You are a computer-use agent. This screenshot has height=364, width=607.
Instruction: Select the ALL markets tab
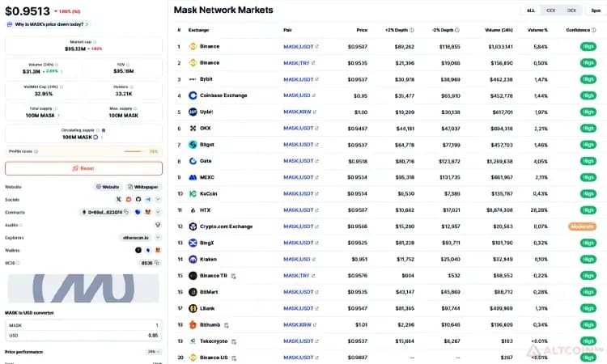click(531, 11)
